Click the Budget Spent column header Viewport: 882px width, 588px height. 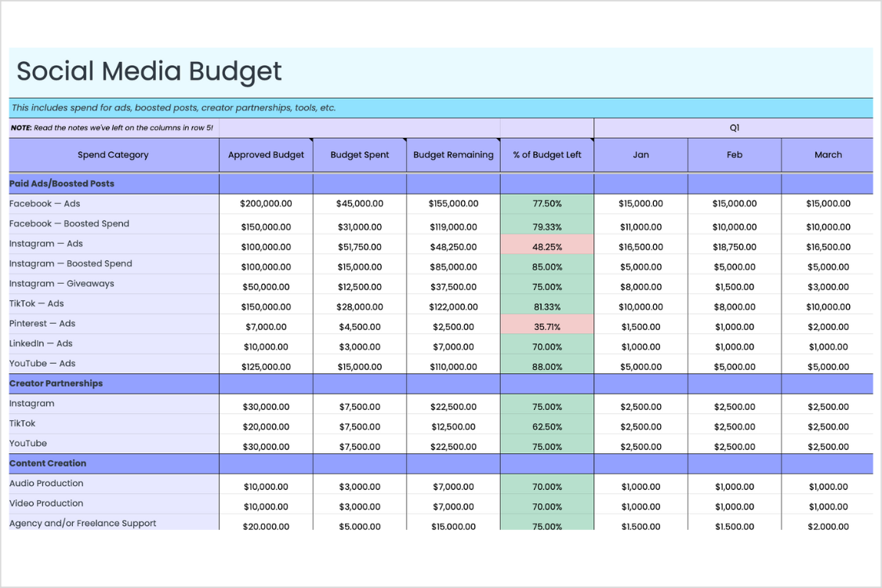pos(359,154)
